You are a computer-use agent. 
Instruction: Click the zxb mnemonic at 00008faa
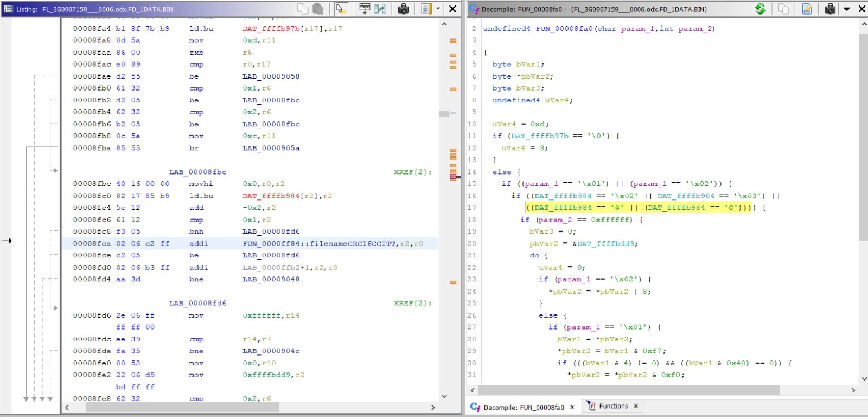click(196, 53)
